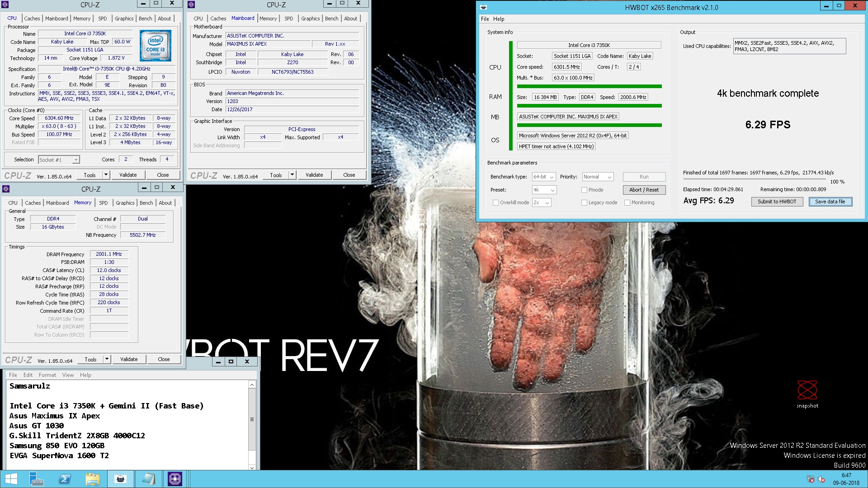Click Notepad scrollbar down arrow
Screen dimensions: 868x488
click(x=252, y=468)
